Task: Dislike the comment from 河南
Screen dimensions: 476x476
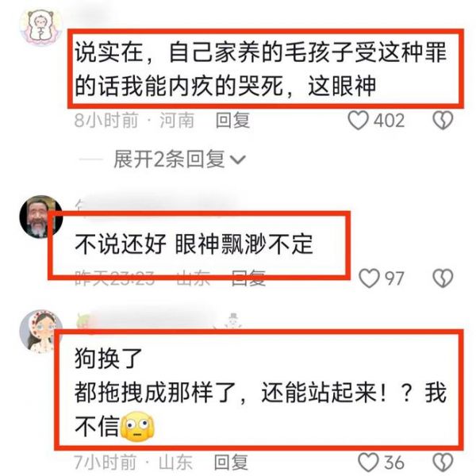Action: click(443, 121)
